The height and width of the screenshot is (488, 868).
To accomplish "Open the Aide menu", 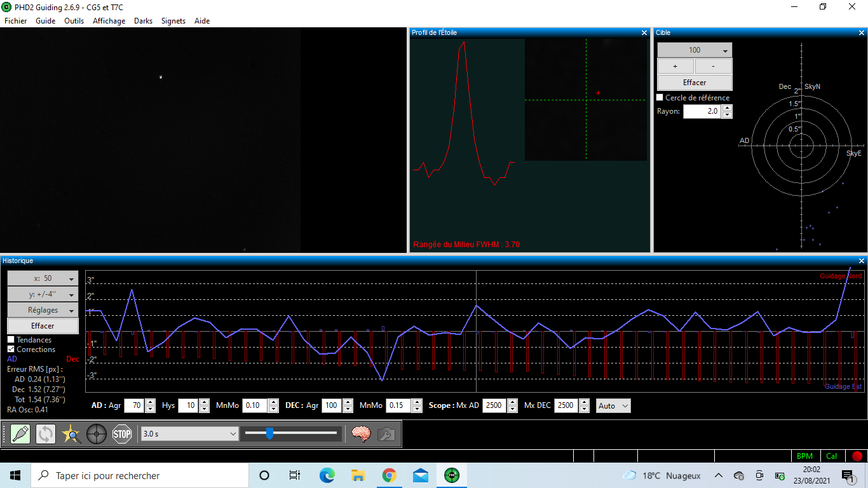I will coord(202,21).
